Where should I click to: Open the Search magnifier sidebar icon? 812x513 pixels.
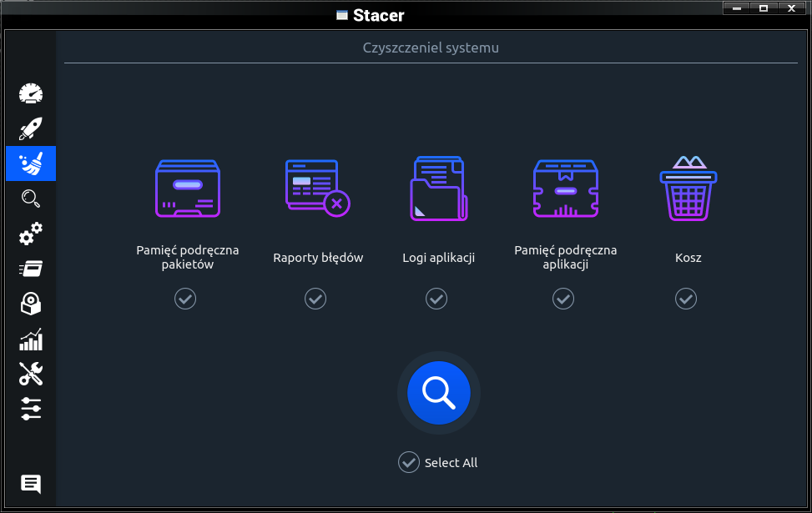click(x=31, y=199)
